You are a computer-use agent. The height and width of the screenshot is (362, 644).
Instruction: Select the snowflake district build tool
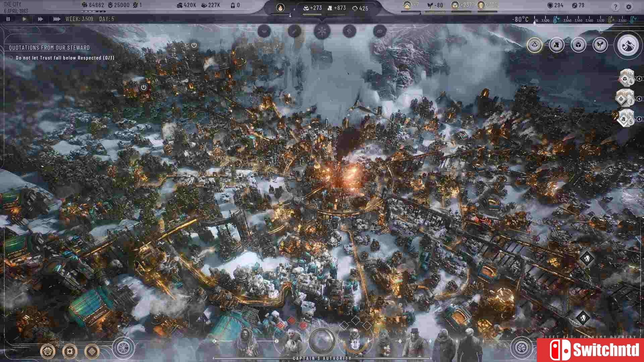(x=322, y=32)
